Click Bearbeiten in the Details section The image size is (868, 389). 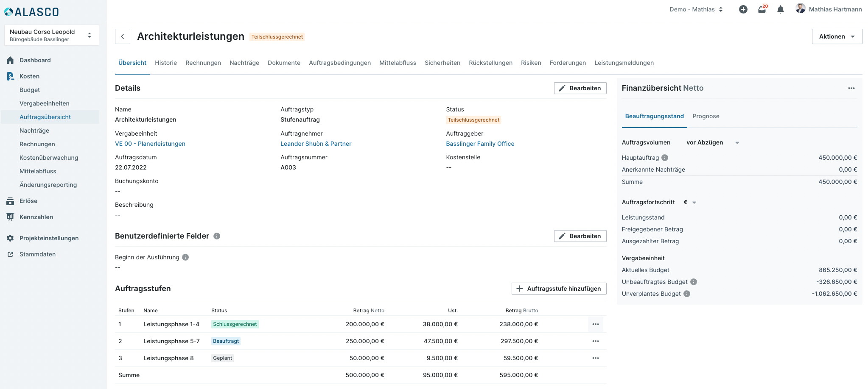[580, 88]
